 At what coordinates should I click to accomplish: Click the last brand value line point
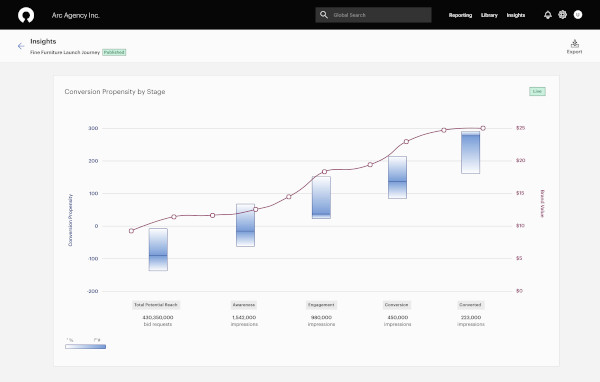pos(483,128)
